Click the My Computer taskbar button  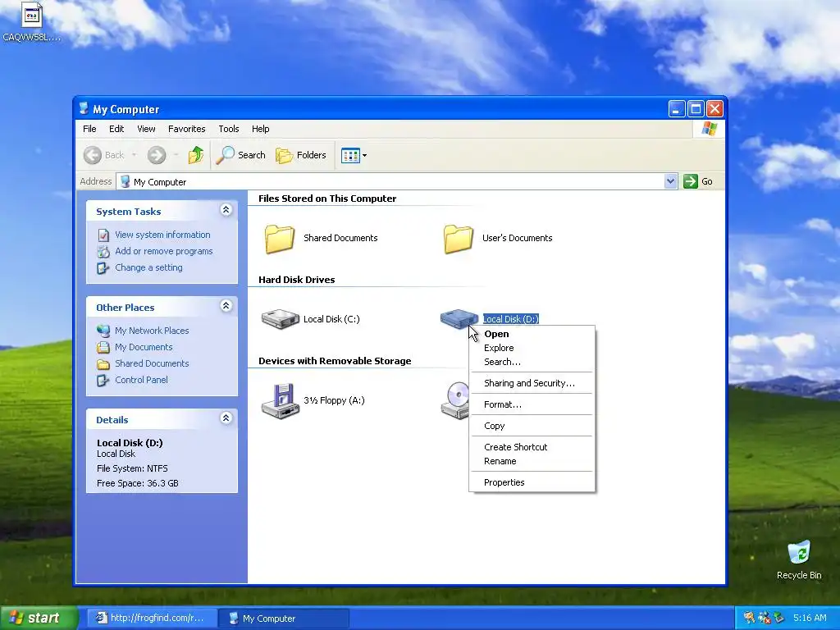click(x=284, y=619)
